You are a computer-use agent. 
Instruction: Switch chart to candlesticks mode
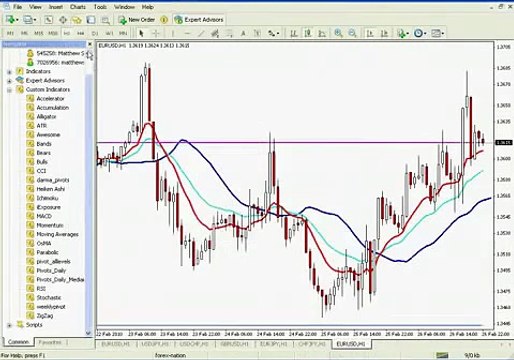pyautogui.click(x=308, y=33)
